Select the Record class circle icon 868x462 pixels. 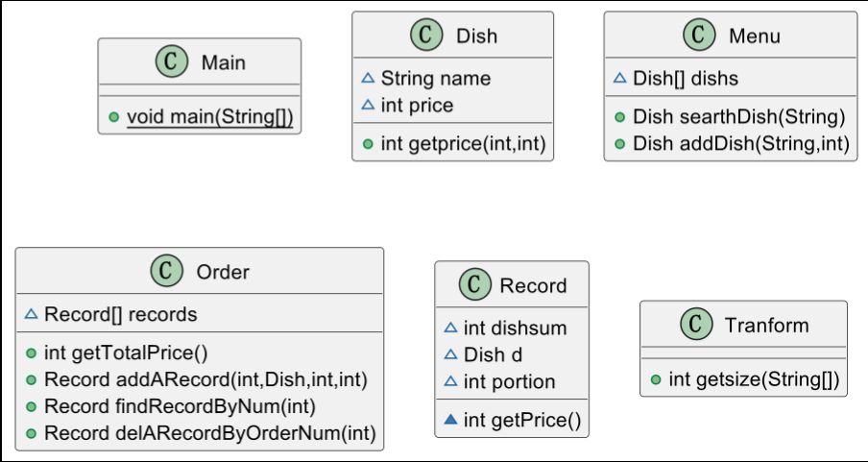click(475, 285)
